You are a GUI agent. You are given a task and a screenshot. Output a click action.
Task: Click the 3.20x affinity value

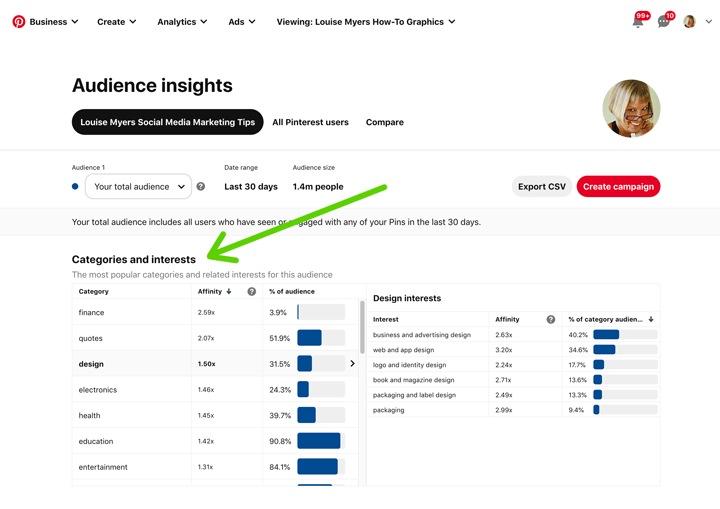(504, 350)
